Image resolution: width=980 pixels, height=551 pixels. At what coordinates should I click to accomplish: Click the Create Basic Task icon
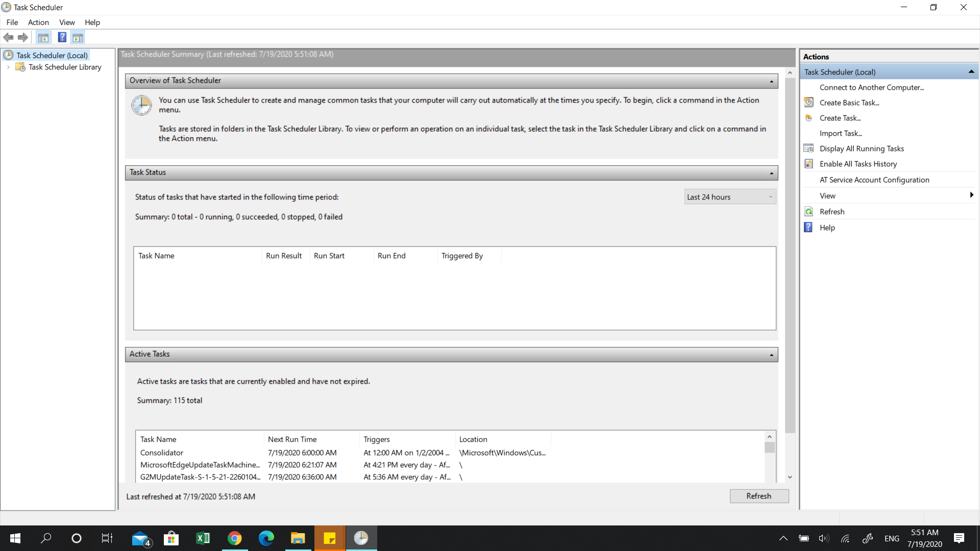tap(808, 103)
